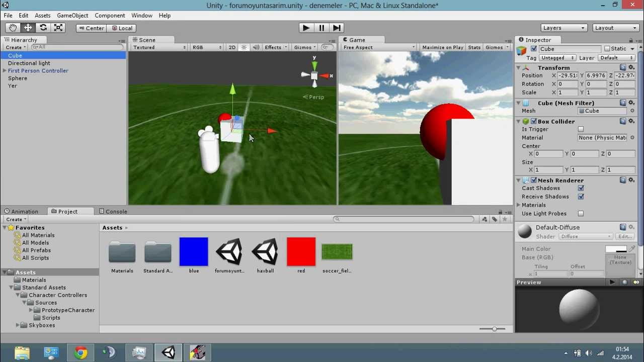Search by label icon in Project
Screen dimensions: 644x362
(495, 219)
